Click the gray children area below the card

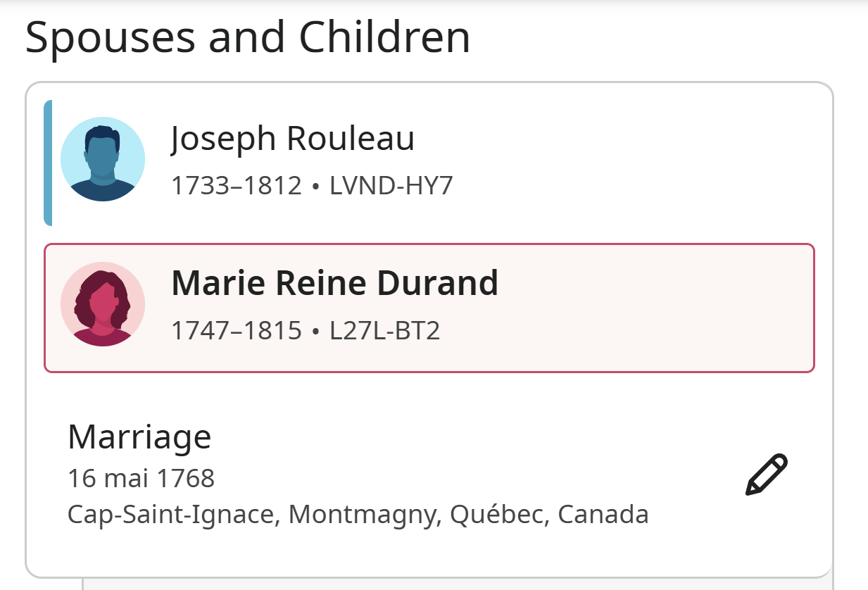tap(458, 584)
